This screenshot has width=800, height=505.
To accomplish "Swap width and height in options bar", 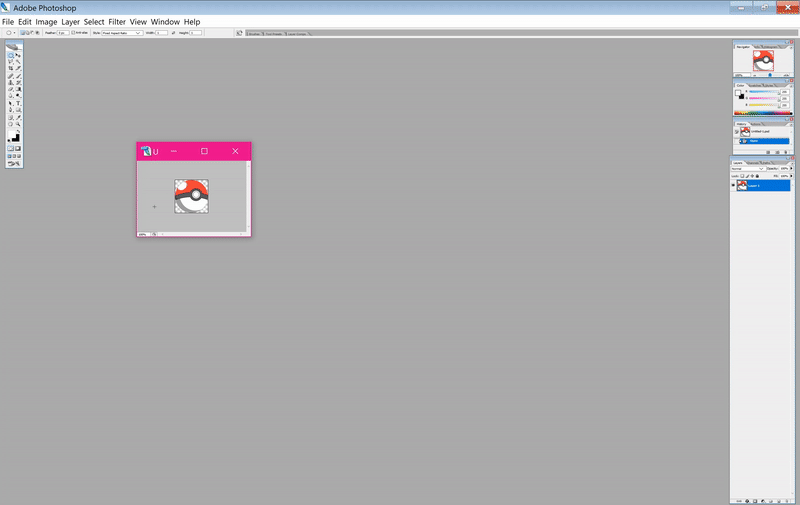I will (173, 33).
